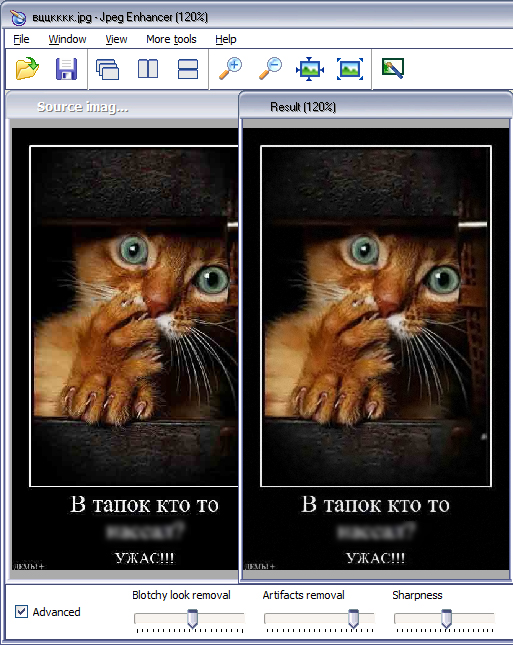Click the source image cat preview
Viewport: 513px width, 645px height.
point(125,349)
